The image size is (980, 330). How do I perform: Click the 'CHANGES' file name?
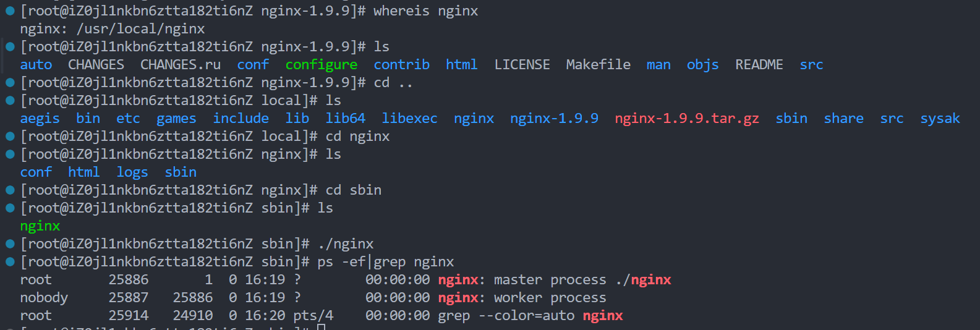(96, 65)
